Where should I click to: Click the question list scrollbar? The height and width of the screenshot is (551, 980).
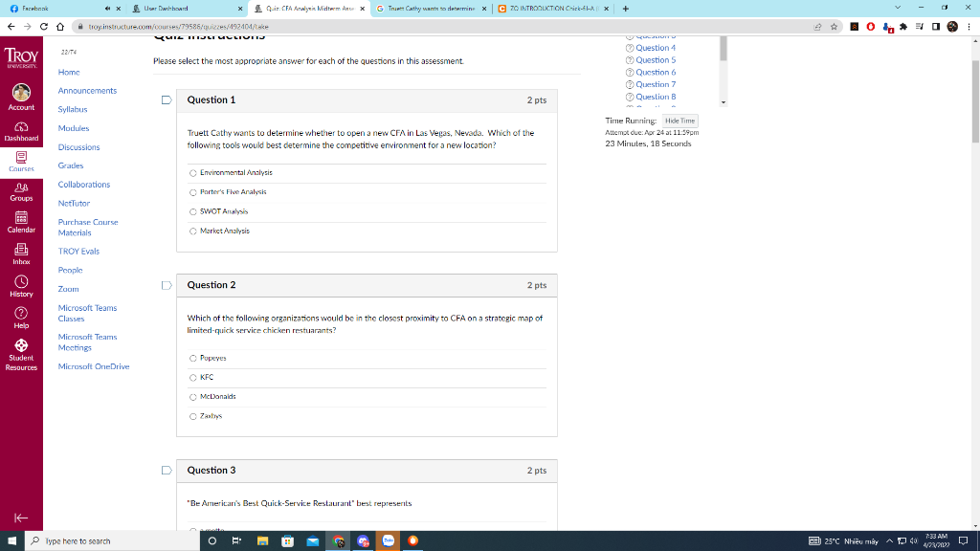click(724, 49)
